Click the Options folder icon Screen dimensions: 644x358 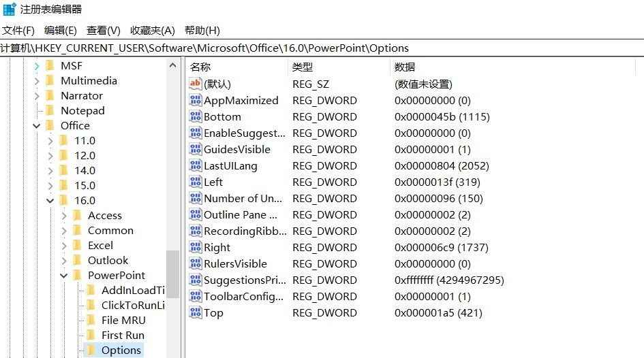coord(91,350)
